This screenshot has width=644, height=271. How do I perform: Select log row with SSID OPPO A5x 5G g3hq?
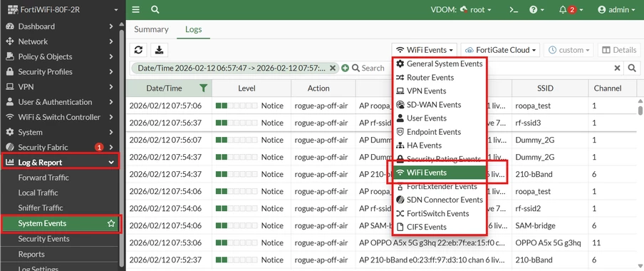pyautogui.click(x=382, y=242)
